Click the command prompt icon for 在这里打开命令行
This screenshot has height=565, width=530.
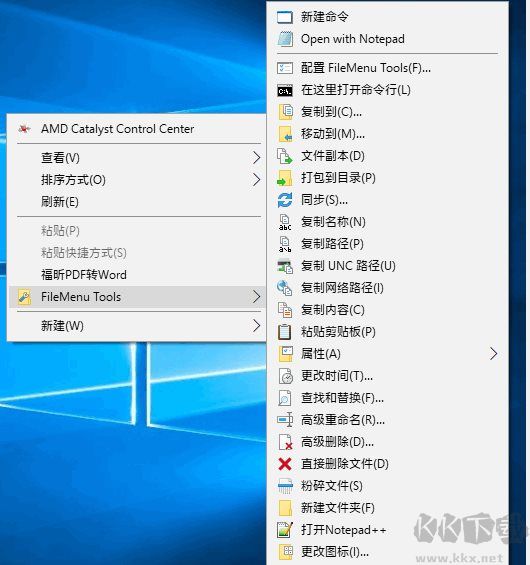[285, 91]
